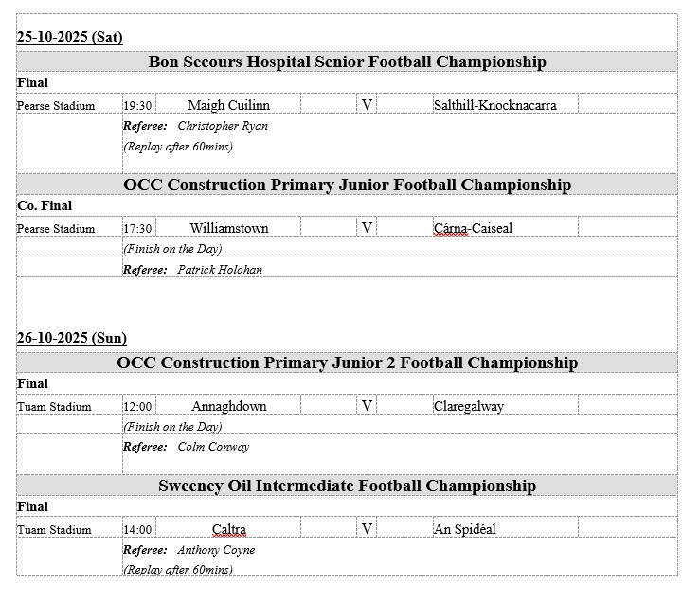The image size is (700, 601).
Task: Select the Claregalway team name
Action: click(x=468, y=406)
